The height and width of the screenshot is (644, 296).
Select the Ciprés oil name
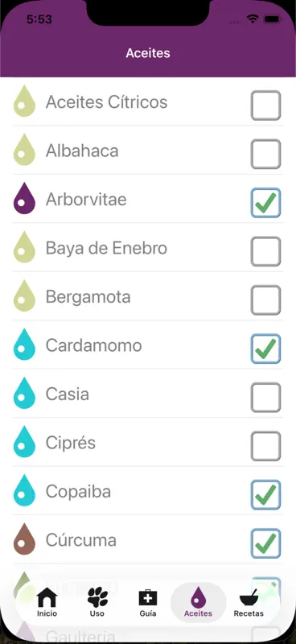tap(71, 443)
